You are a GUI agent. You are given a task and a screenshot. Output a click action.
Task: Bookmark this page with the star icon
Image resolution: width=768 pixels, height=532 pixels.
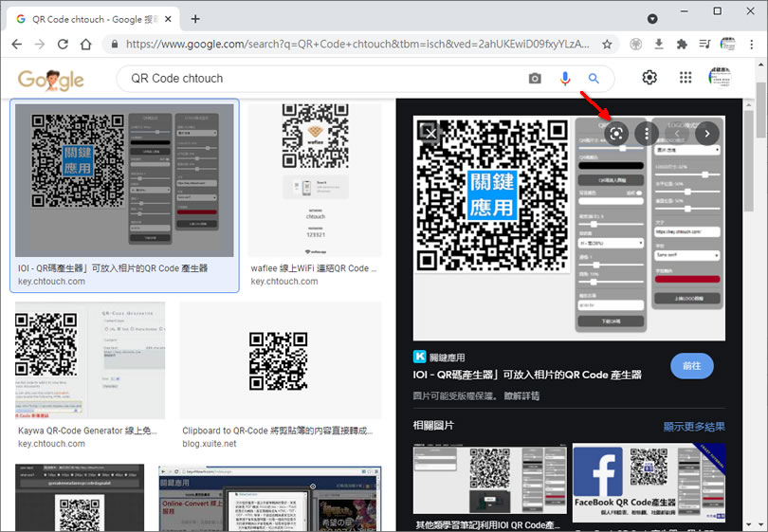point(607,44)
